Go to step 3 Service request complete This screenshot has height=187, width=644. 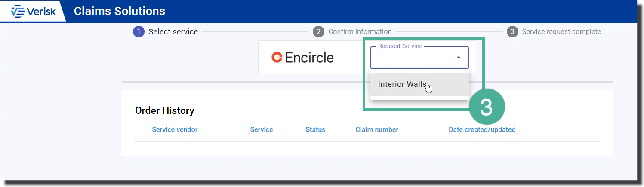point(554,31)
